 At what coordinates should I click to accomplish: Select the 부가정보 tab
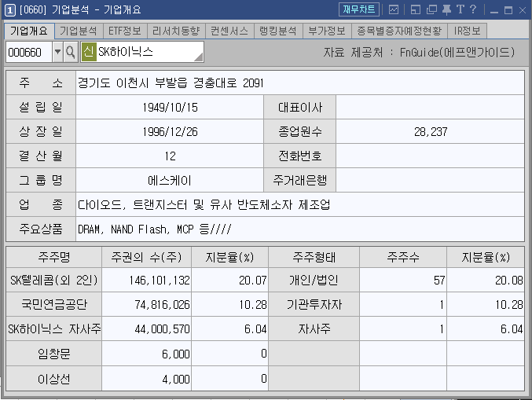(x=327, y=31)
